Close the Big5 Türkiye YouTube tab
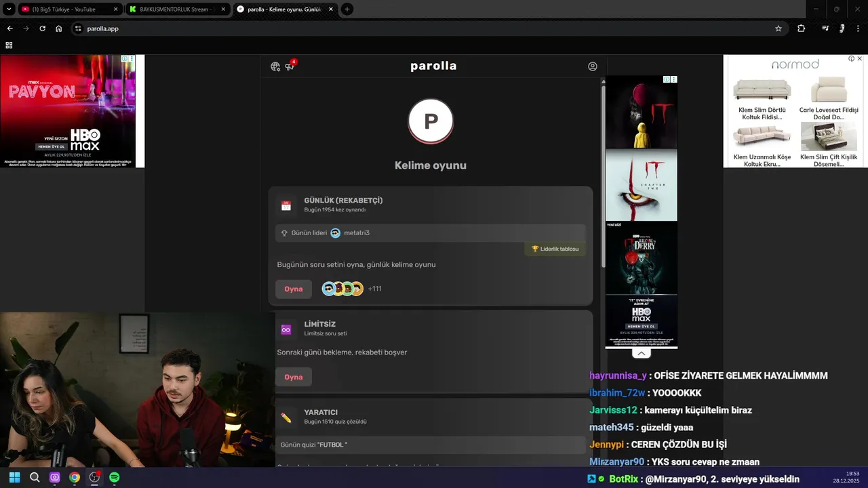 [115, 9]
